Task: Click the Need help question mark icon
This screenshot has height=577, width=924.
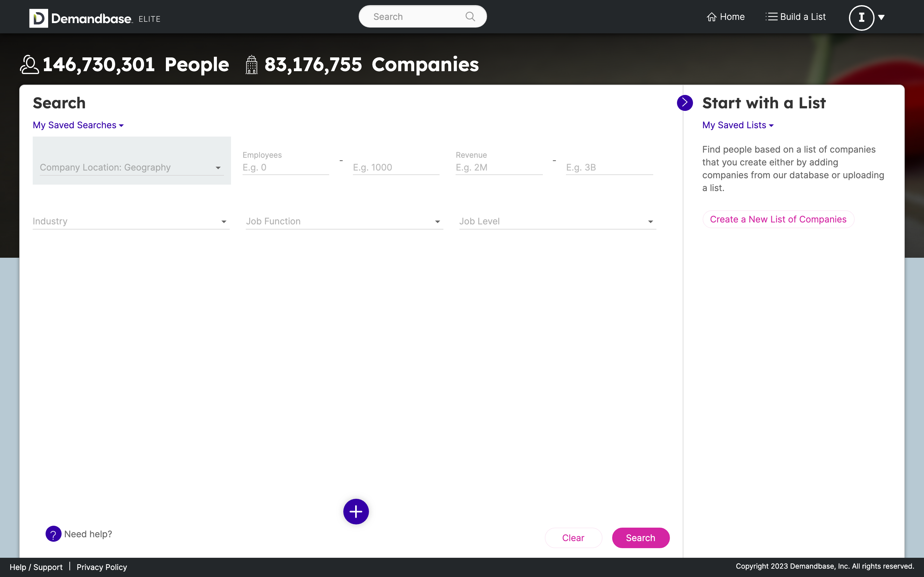Action: [x=54, y=534]
